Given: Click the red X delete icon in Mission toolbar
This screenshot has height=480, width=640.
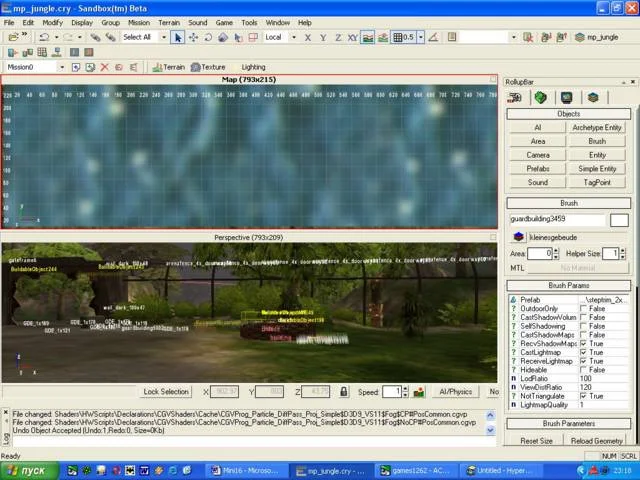Looking at the screenshot, I should [x=104, y=67].
